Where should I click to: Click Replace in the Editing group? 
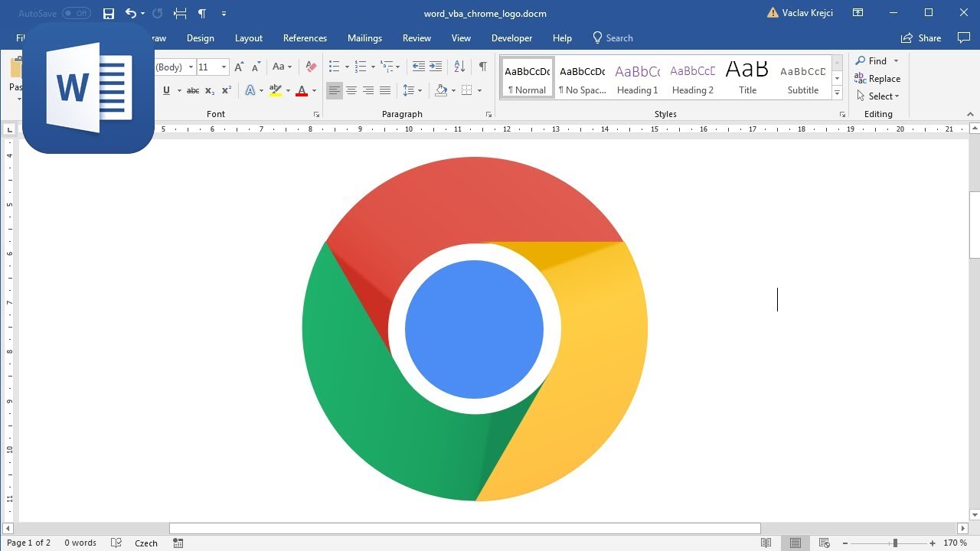pos(877,79)
